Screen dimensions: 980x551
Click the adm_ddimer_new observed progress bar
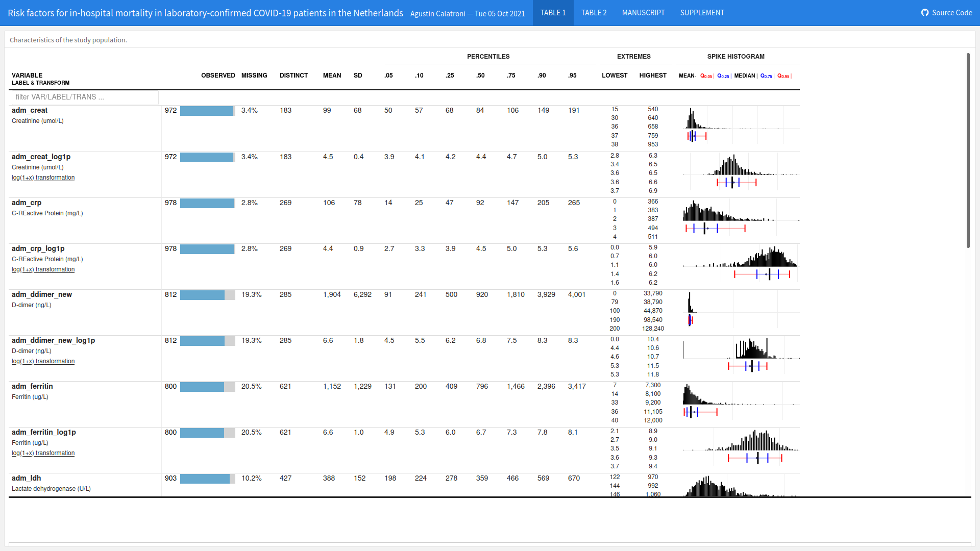coord(207,295)
